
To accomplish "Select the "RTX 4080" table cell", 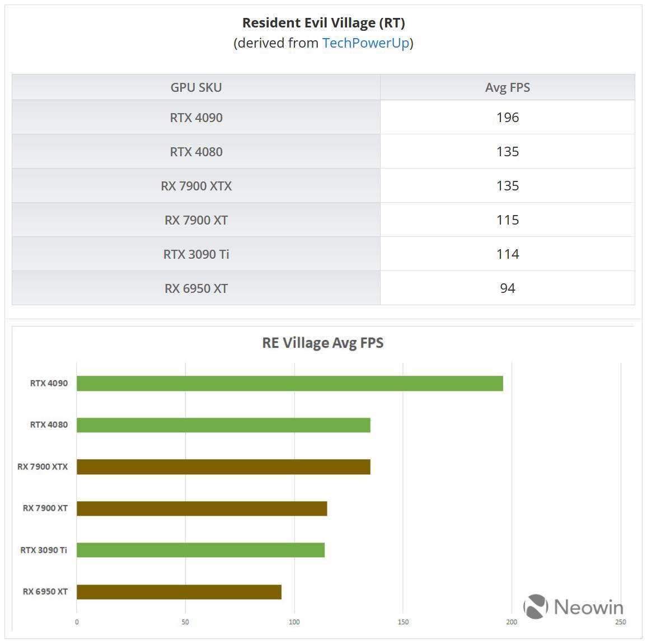I will point(196,152).
